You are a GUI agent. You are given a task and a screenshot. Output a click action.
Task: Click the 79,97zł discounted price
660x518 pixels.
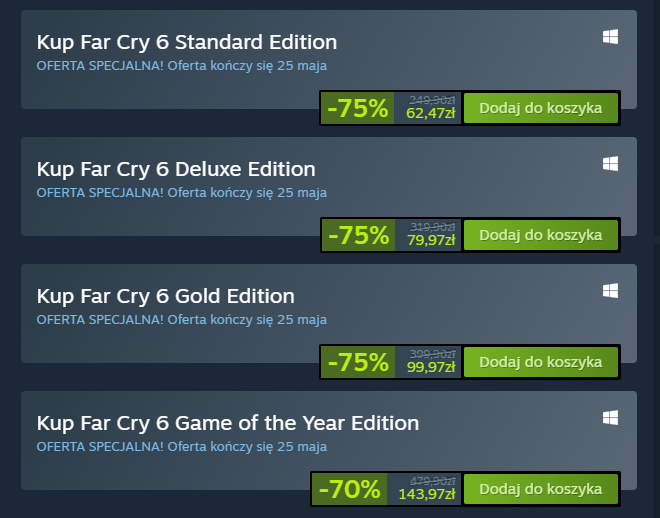coord(431,240)
